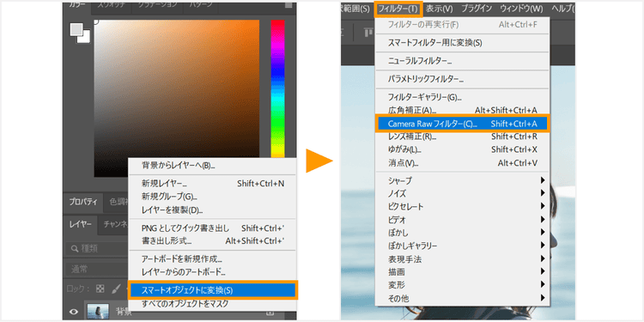Open the プロパティ panel tab

pyautogui.click(x=82, y=202)
